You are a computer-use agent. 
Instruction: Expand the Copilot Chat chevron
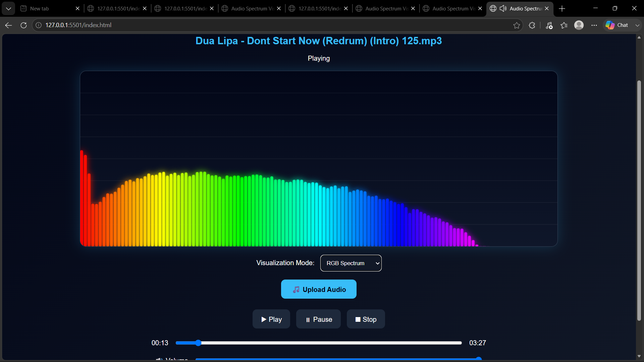(637, 25)
